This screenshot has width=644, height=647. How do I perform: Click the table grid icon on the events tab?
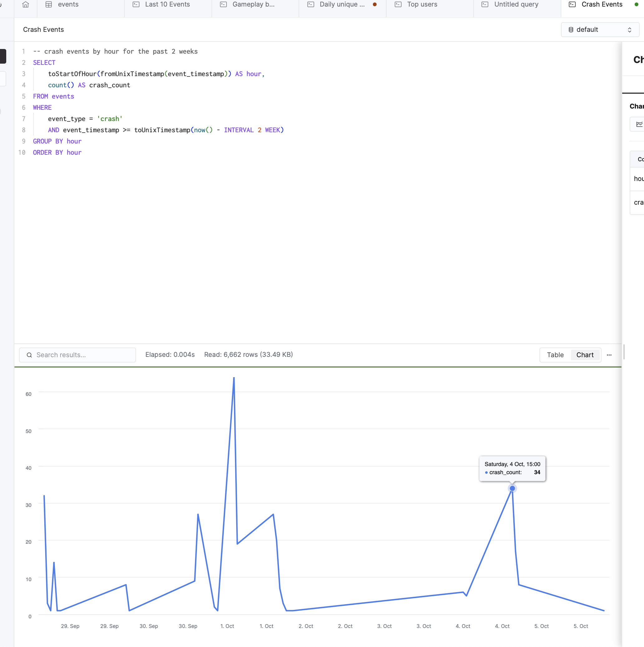click(48, 5)
